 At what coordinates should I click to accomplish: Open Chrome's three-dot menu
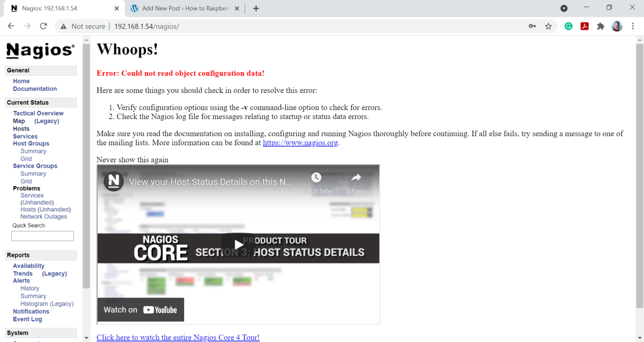[633, 26]
